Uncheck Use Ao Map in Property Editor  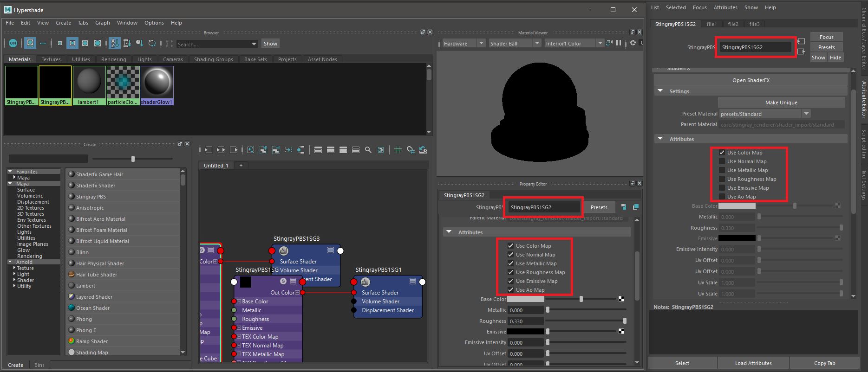(510, 290)
